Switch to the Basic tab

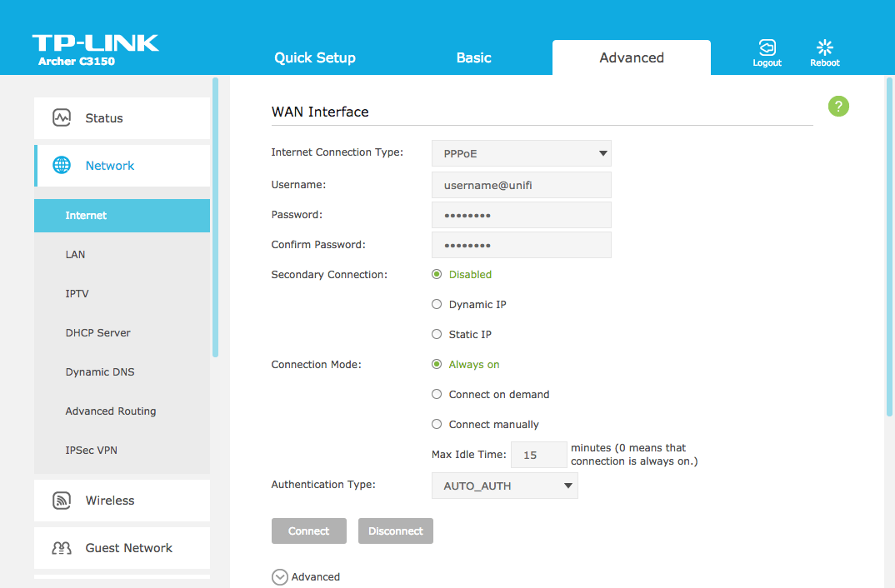pyautogui.click(x=473, y=57)
